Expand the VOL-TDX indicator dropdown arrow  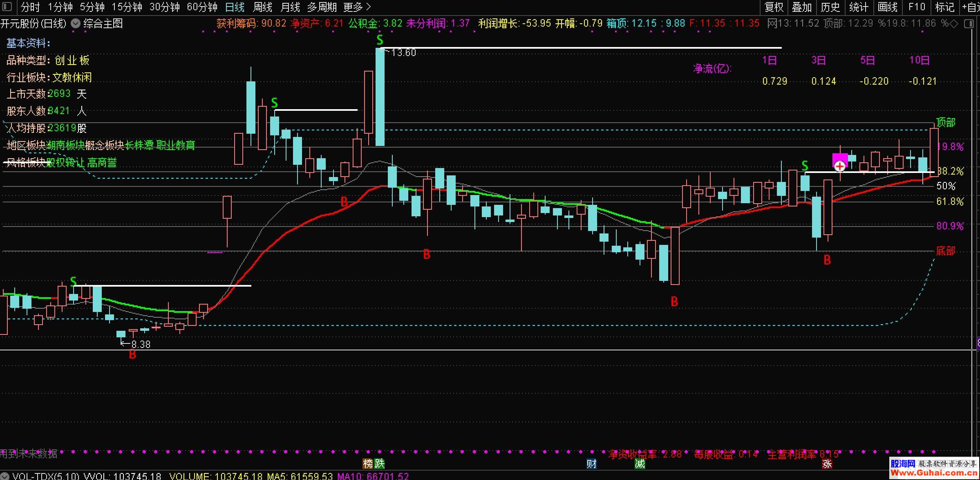click(x=4, y=476)
